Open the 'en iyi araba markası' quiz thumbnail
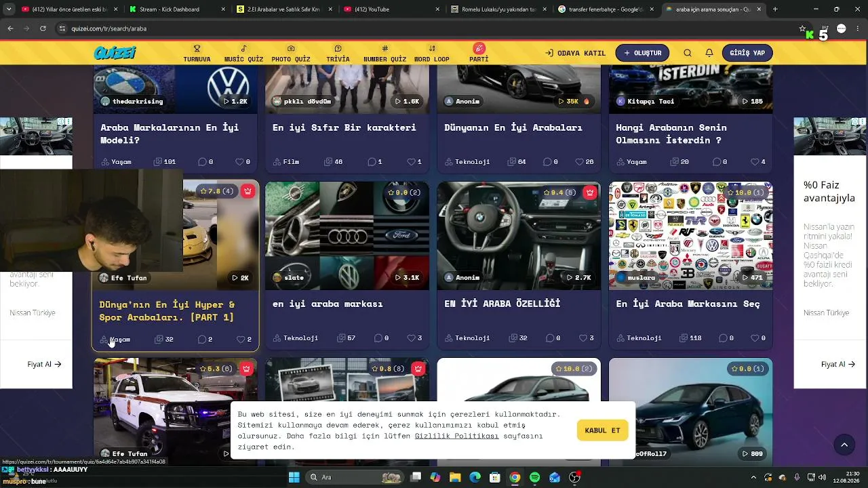Viewport: 868px width, 488px height. (x=347, y=236)
